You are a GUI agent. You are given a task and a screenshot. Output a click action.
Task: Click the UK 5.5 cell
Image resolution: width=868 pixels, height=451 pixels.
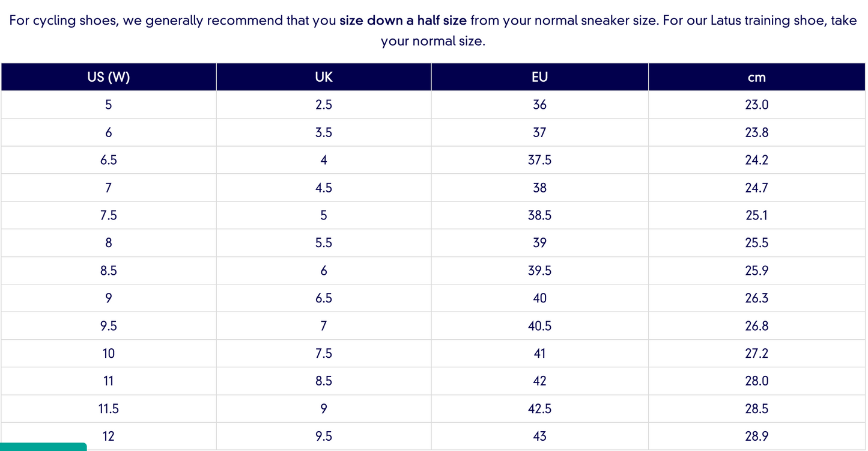(324, 243)
